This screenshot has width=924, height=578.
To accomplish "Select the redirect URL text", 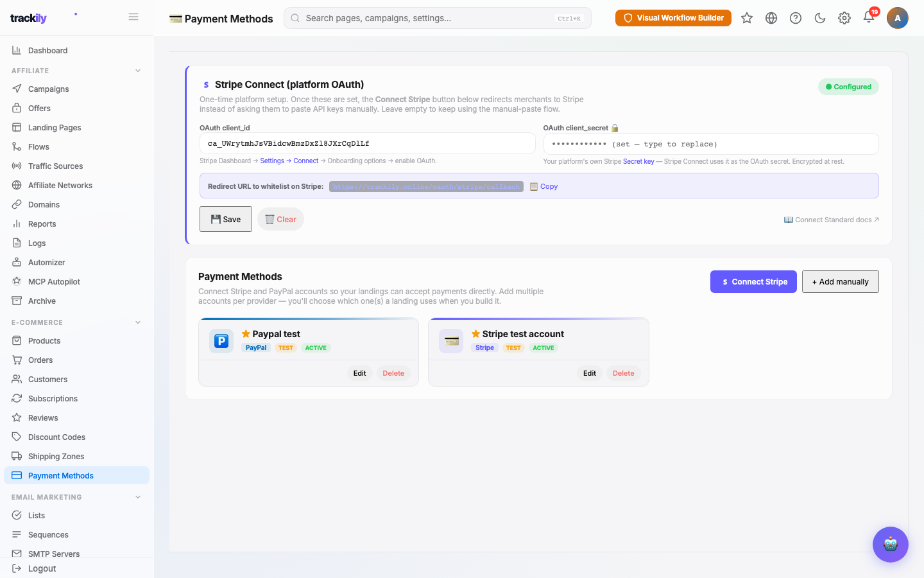I will (426, 186).
